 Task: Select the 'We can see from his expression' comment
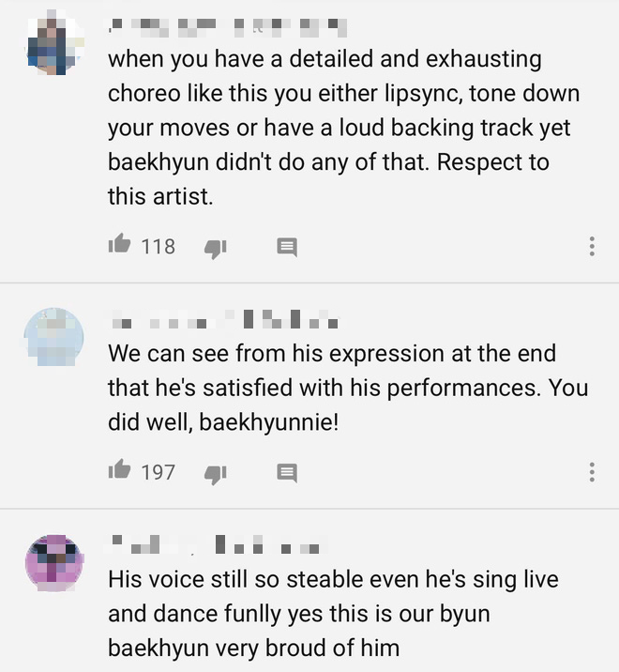tap(348, 388)
